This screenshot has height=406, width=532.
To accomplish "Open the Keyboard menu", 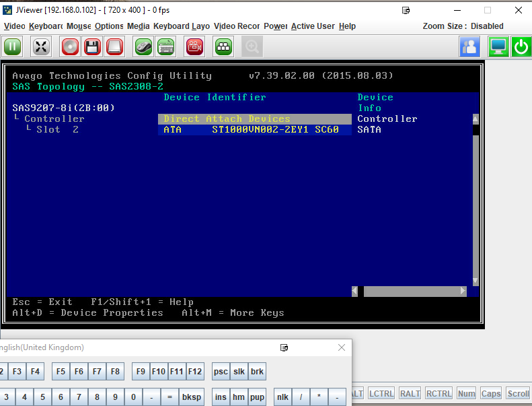I will pyautogui.click(x=46, y=26).
